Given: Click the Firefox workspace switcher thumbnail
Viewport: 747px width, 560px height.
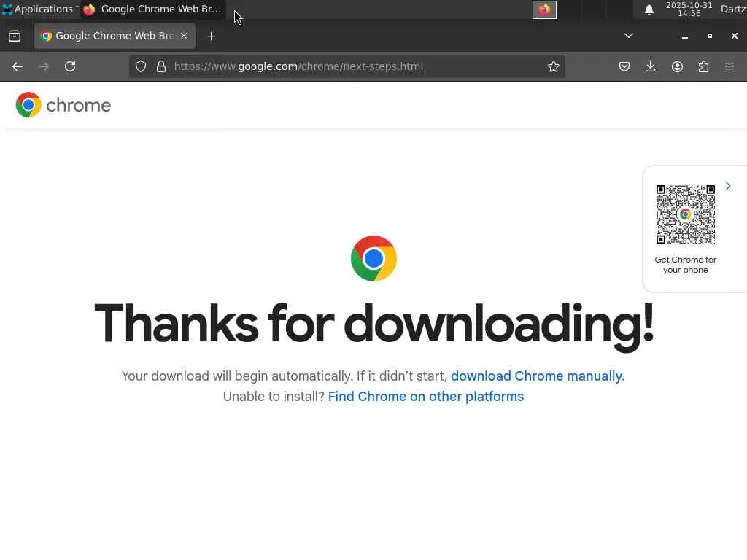Looking at the screenshot, I should 544,9.
